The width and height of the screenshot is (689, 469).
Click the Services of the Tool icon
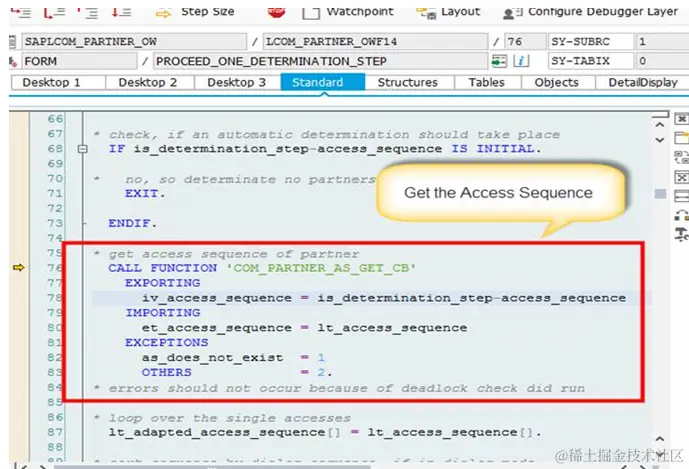coord(681,234)
